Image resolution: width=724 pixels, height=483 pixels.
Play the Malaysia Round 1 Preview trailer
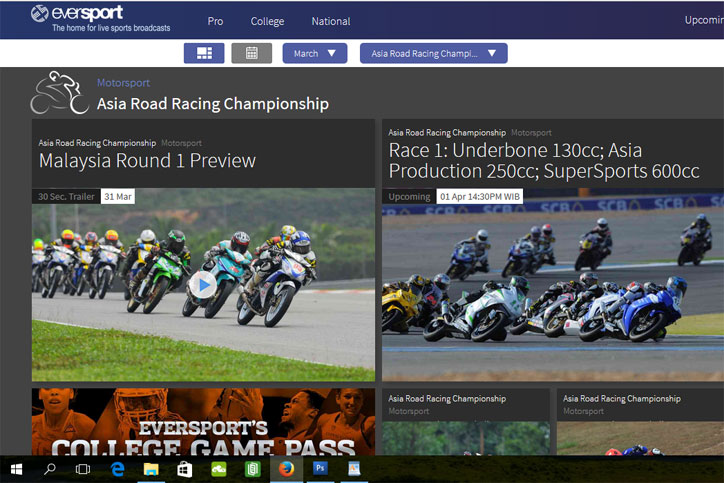click(202, 285)
